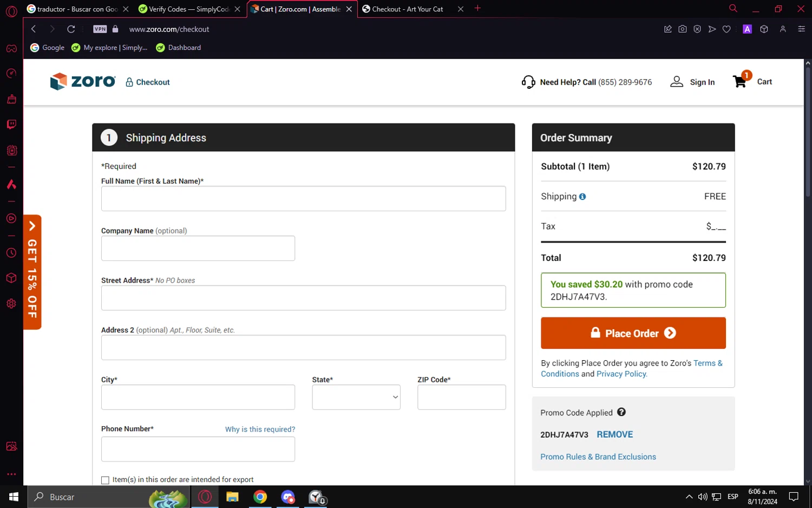Open the Windows notification center
Viewport: 812px width, 508px height.
pyautogui.click(x=794, y=497)
